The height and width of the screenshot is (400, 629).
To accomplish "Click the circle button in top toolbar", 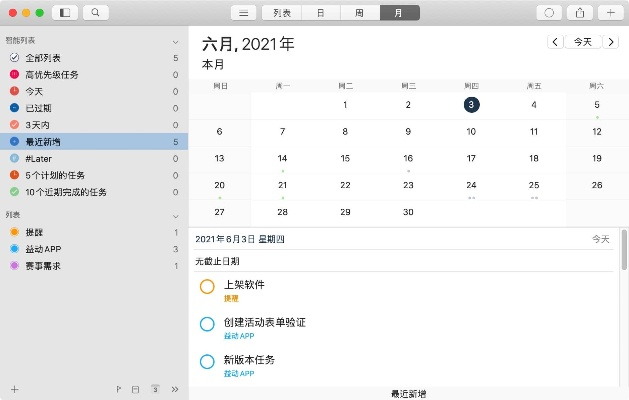I will coord(549,13).
